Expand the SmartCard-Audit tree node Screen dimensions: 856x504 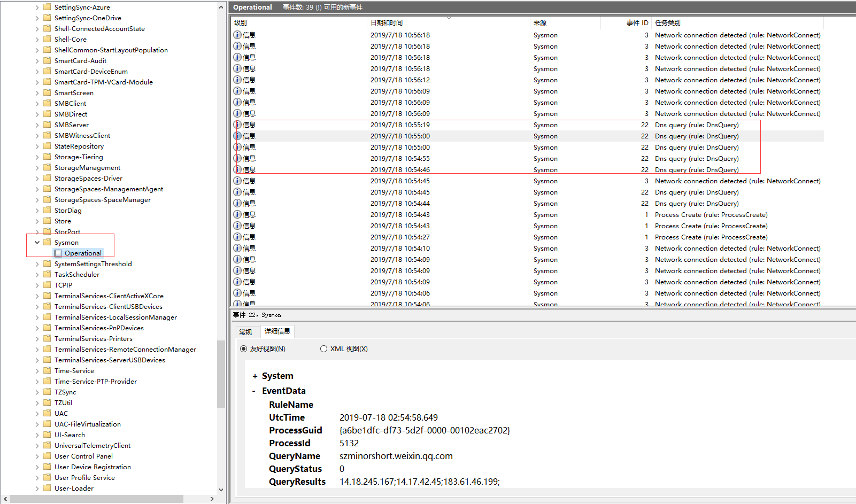(x=37, y=60)
